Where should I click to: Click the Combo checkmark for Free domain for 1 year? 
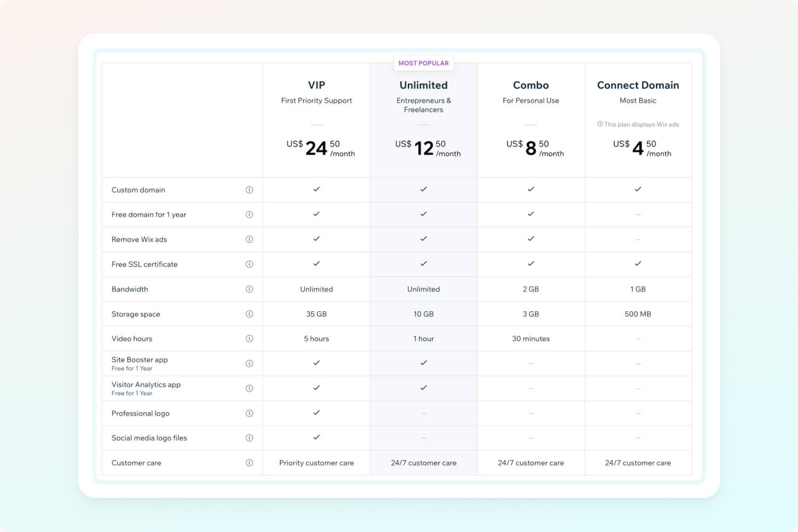coord(531,214)
